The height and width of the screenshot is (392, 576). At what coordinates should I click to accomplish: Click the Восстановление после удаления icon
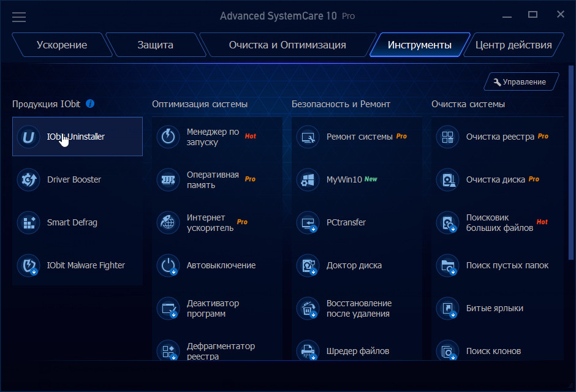coord(308,308)
